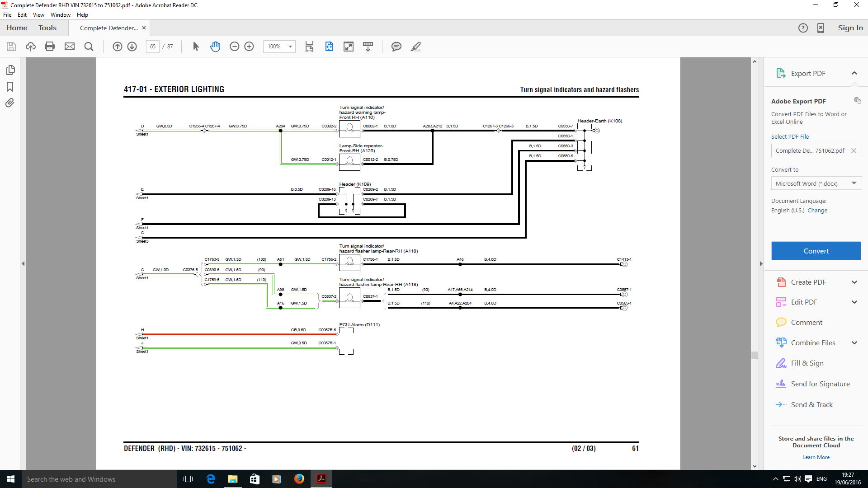
Task: Go to previous page arrow
Action: click(118, 47)
